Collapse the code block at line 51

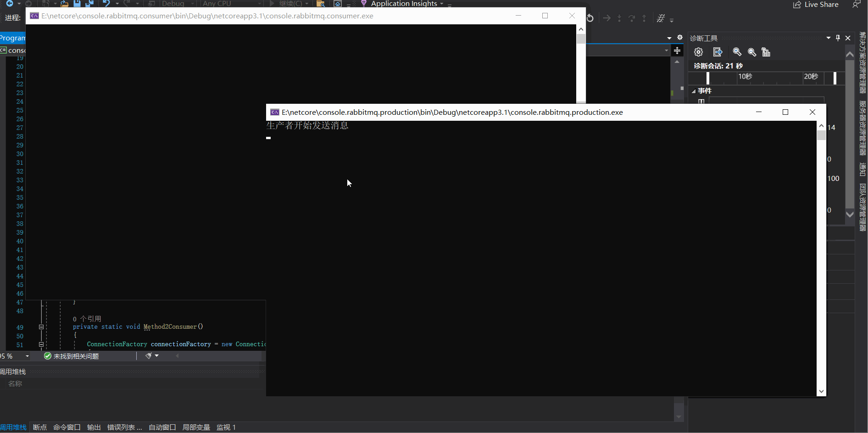pyautogui.click(x=41, y=344)
